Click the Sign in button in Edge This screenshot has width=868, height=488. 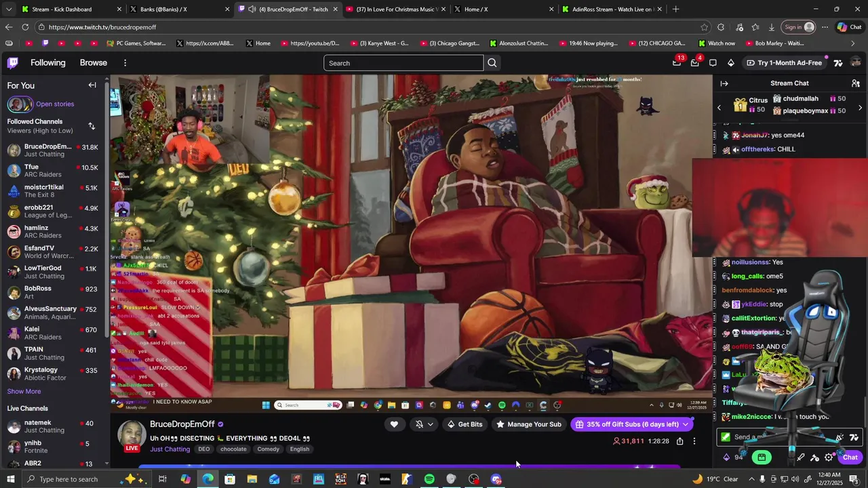click(799, 27)
